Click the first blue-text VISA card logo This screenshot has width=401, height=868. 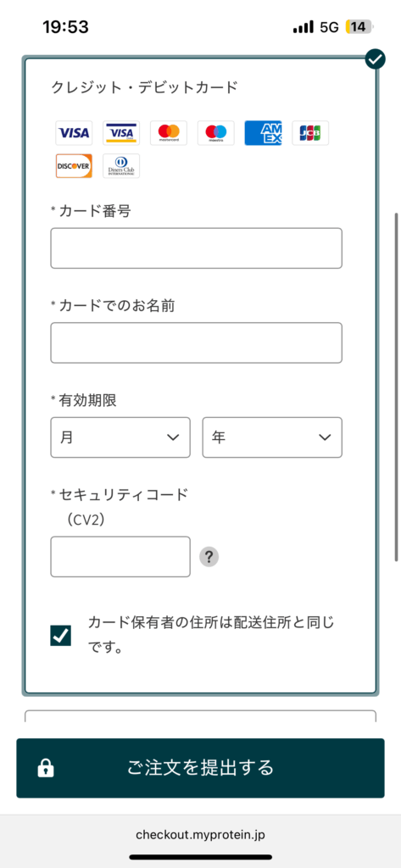74,133
